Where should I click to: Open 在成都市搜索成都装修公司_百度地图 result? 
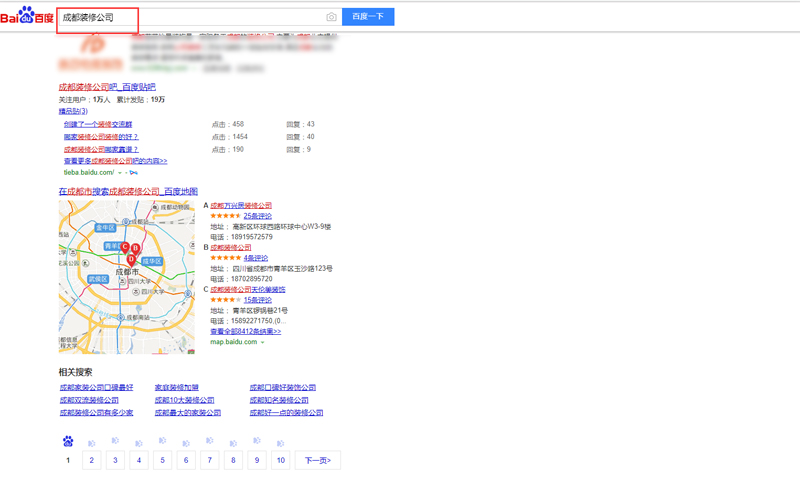128,191
